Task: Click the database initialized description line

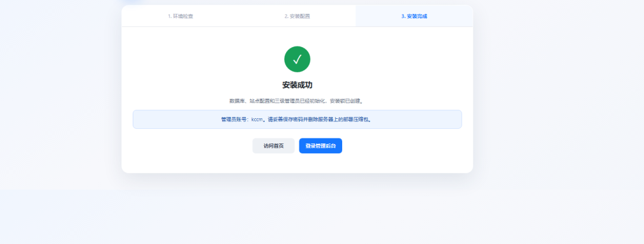Action: (x=297, y=101)
